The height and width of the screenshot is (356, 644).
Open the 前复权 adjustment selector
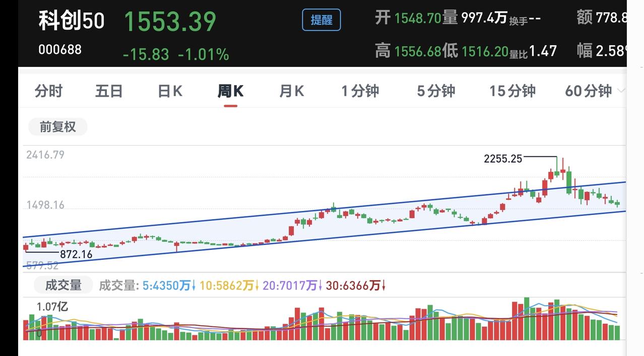57,127
